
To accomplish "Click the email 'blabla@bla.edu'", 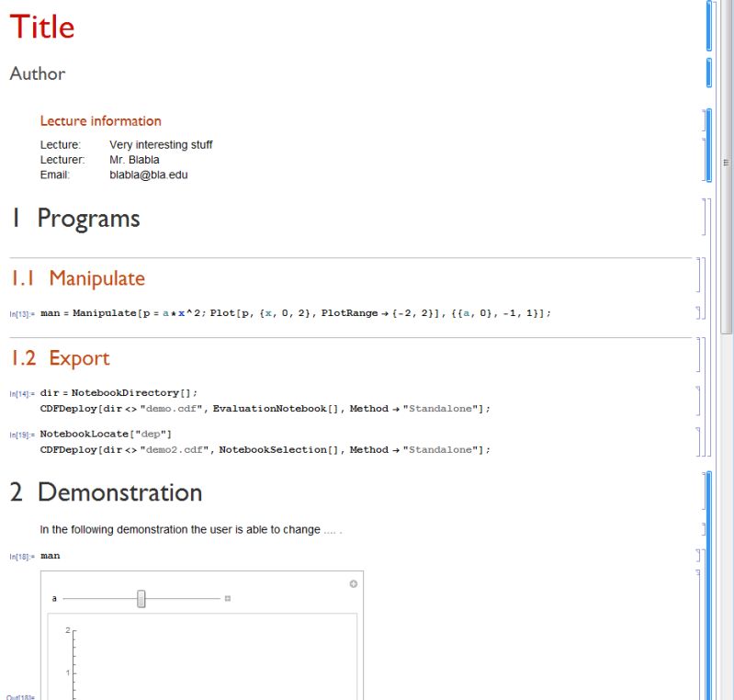I will pyautogui.click(x=149, y=175).
